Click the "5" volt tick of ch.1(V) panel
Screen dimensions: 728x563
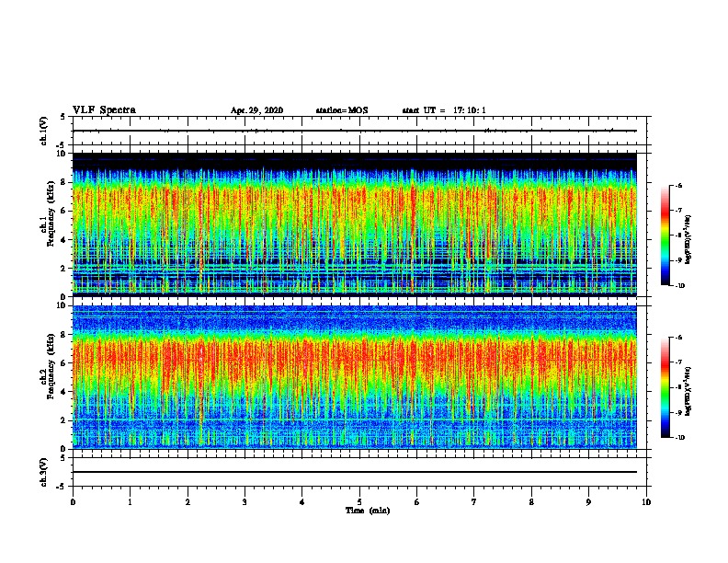[63, 117]
